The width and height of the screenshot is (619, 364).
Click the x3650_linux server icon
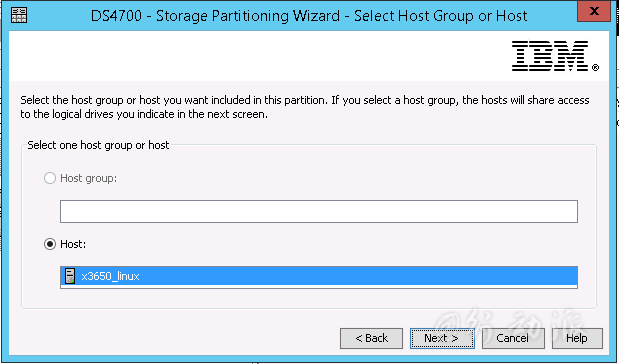coord(70,276)
